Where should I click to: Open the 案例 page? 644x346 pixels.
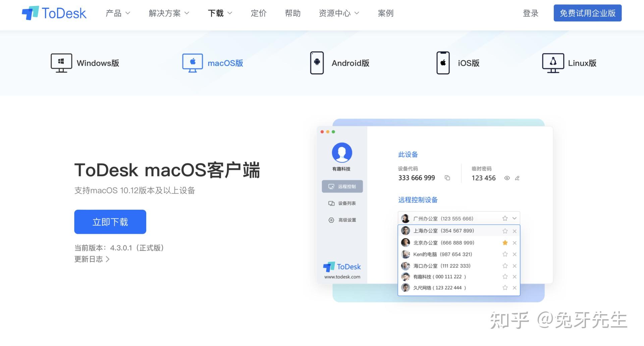pos(386,13)
